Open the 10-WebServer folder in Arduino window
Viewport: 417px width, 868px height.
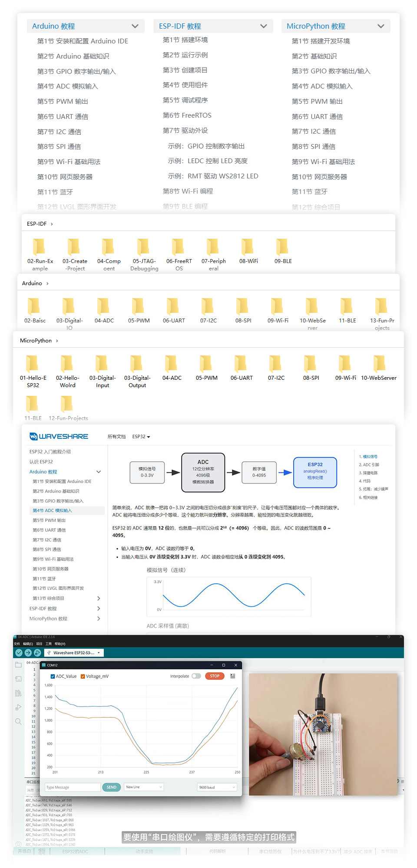[x=313, y=313]
